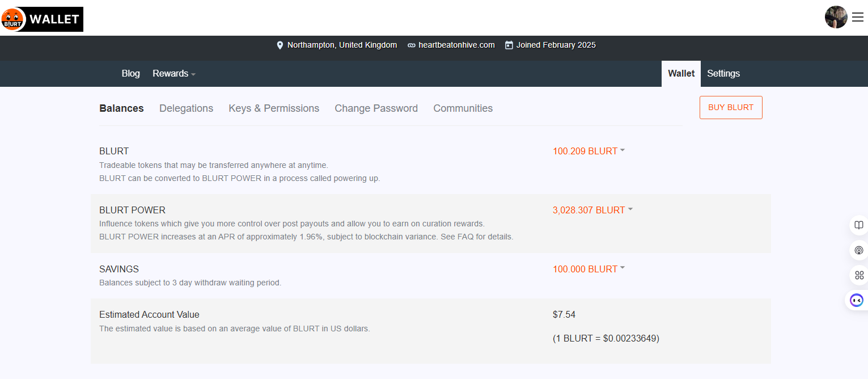Open the Blog page
This screenshot has width=868, height=379.
point(130,74)
